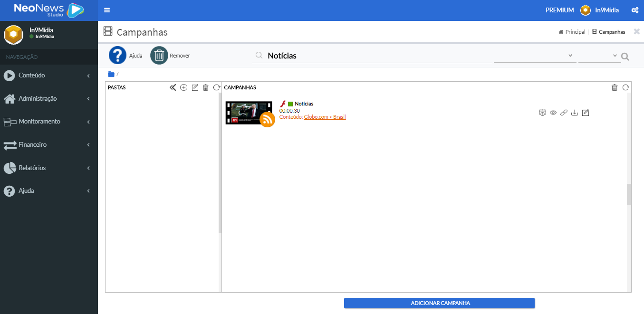Screen dimensions: 644x314
Task: Open the Globo.com > Brasil content link
Action: click(x=325, y=117)
